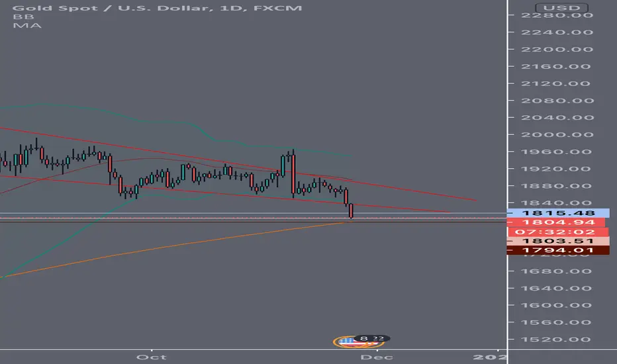Click the 8 22 event count badge

tap(372, 338)
